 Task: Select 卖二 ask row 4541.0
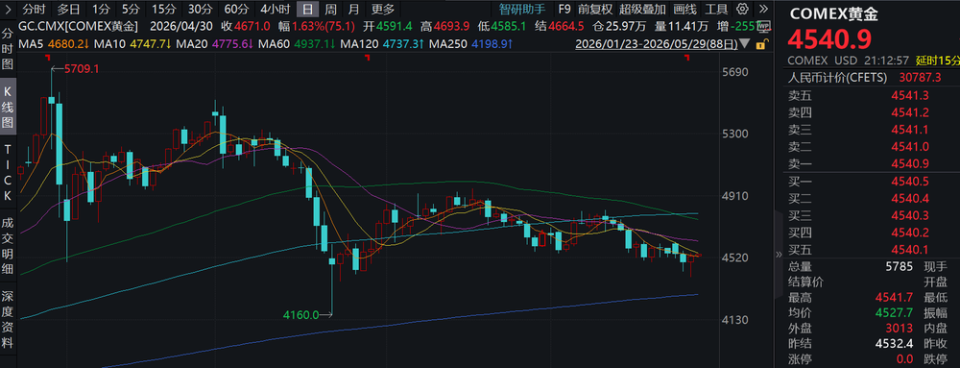click(x=871, y=146)
